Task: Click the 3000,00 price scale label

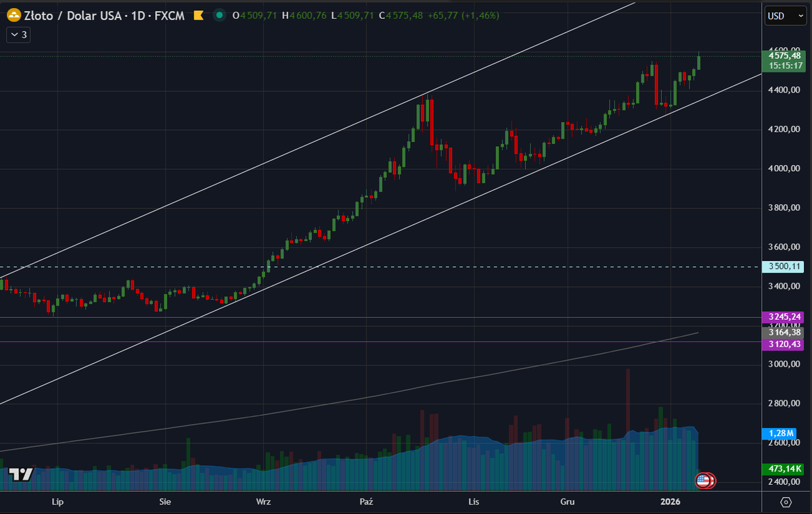Action: click(x=785, y=365)
